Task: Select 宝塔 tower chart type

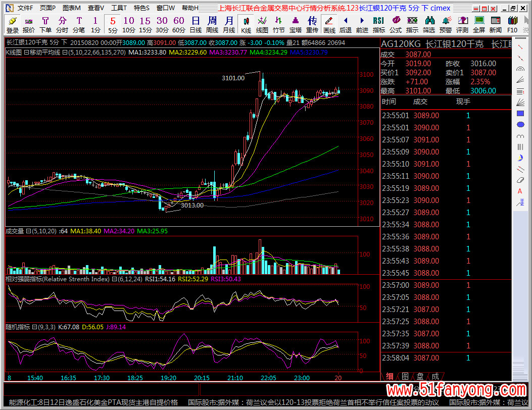Action: point(295,25)
